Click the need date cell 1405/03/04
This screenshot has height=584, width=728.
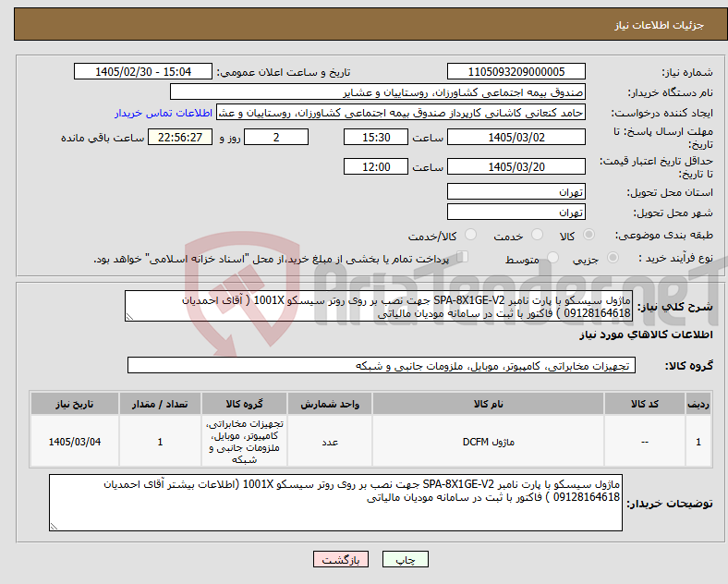(75, 442)
